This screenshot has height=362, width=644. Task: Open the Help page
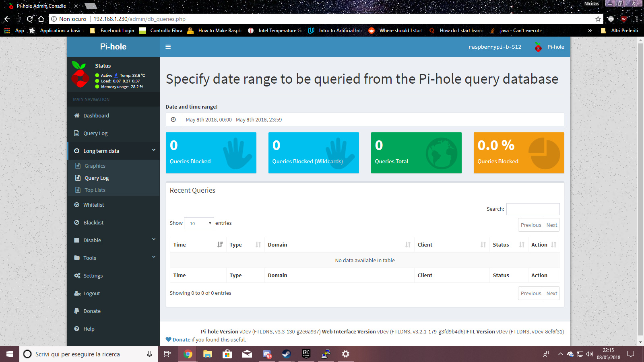(114, 329)
